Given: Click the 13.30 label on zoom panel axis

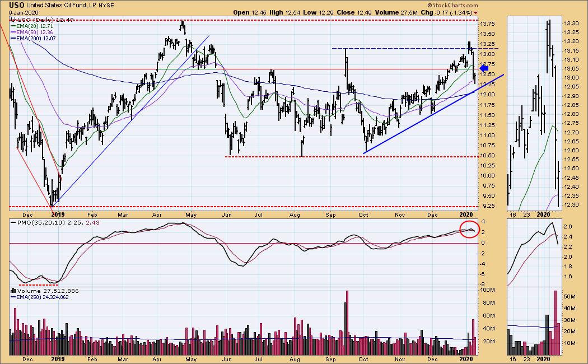Looking at the screenshot, I should 571,24.
